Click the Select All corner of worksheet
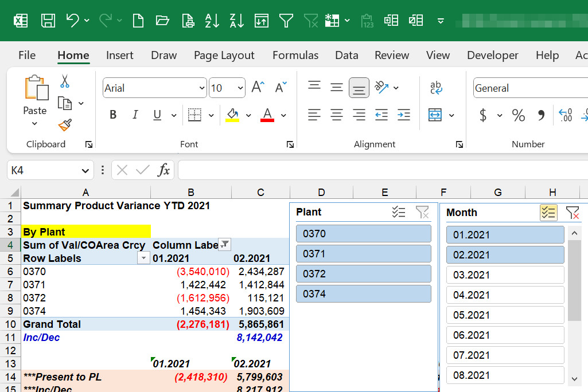This screenshot has height=392, width=588. (x=14, y=193)
